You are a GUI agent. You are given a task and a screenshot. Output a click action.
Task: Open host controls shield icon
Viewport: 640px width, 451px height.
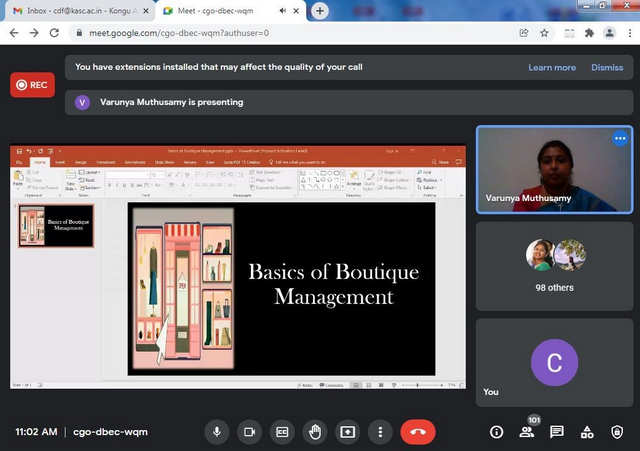coord(617,432)
